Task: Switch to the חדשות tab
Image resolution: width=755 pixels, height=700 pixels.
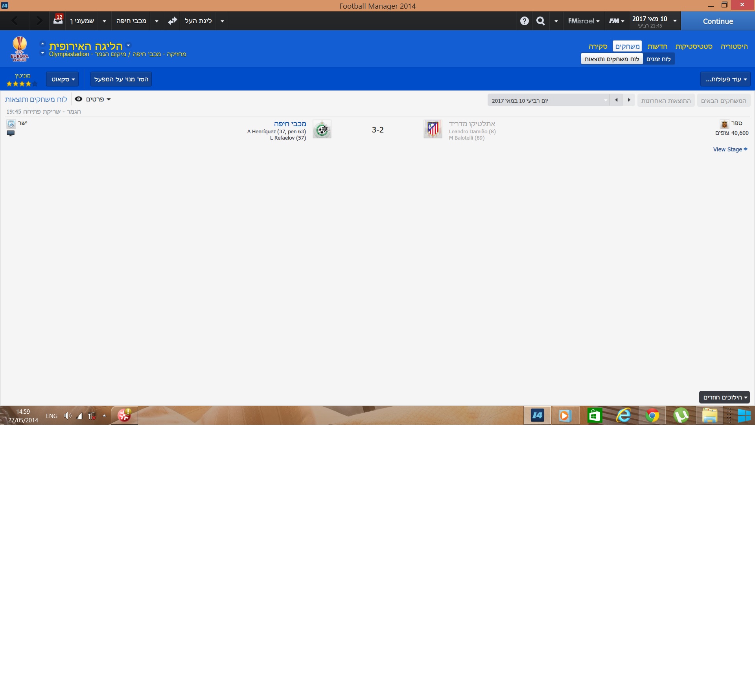Action: click(657, 46)
